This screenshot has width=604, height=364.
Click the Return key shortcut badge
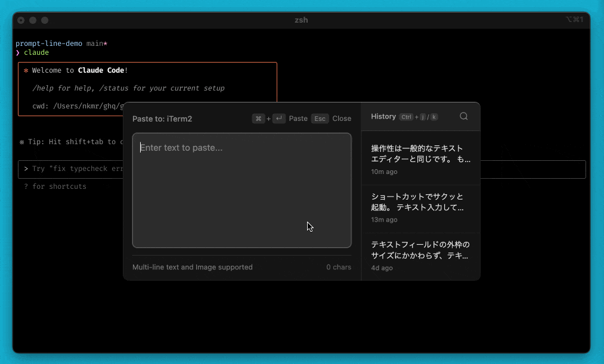(279, 119)
